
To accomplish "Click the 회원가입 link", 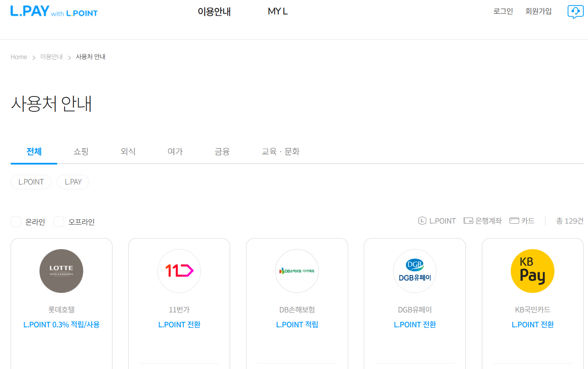I will click(x=538, y=11).
